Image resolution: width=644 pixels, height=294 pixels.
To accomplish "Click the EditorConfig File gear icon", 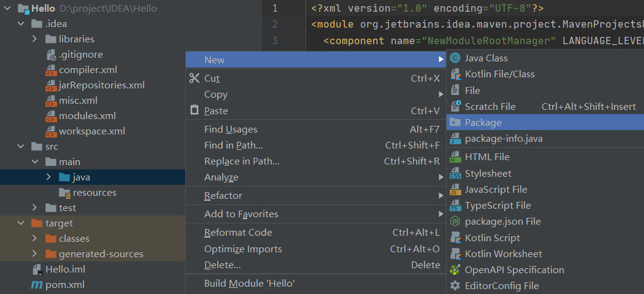I will point(454,286).
